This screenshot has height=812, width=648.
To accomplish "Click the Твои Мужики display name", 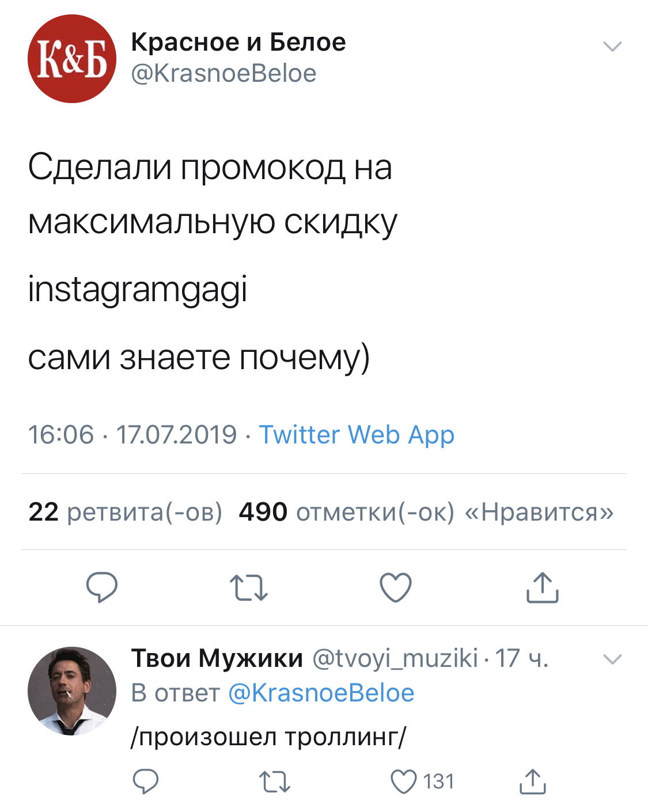I will click(x=217, y=658).
